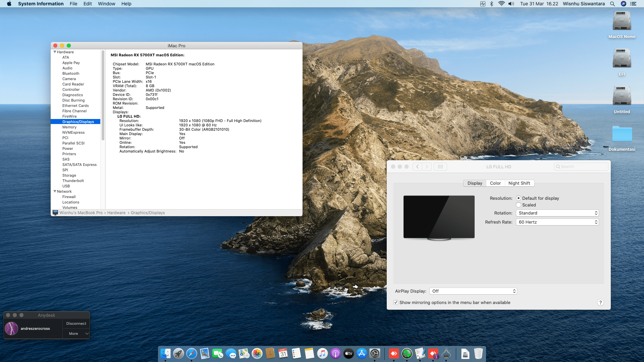Open Calendar icon showing 31
The height and width of the screenshot is (362, 644).
click(283, 353)
